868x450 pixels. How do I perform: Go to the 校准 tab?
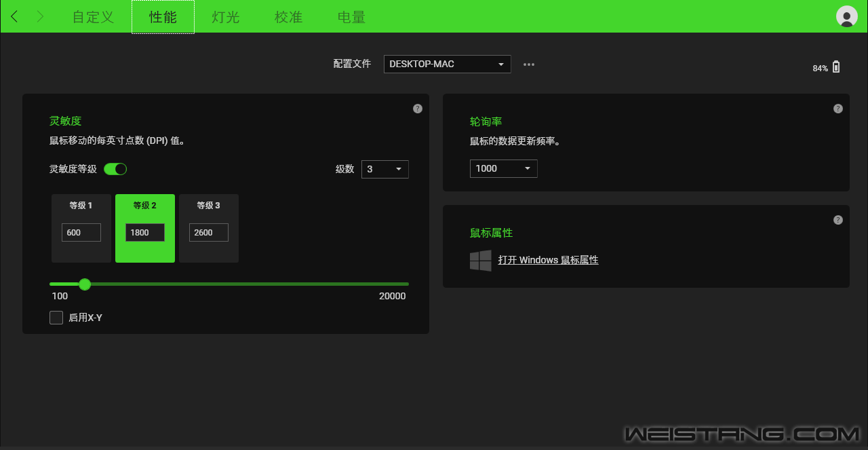(288, 17)
